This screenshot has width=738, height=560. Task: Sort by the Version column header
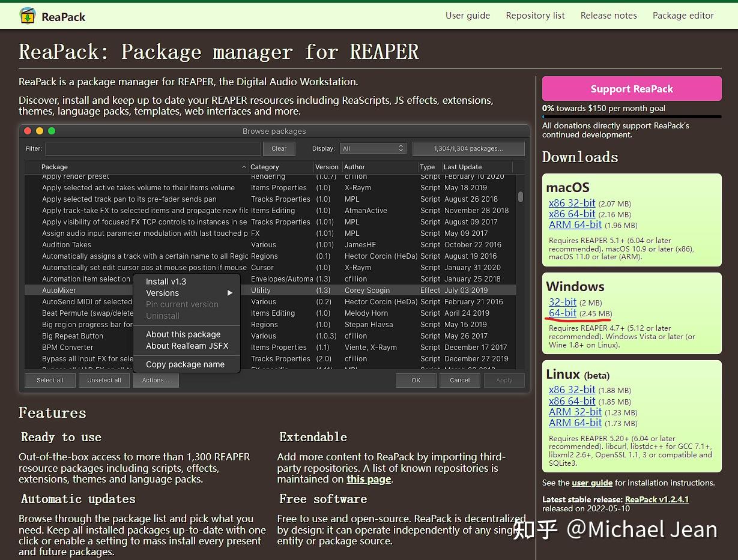coord(327,167)
